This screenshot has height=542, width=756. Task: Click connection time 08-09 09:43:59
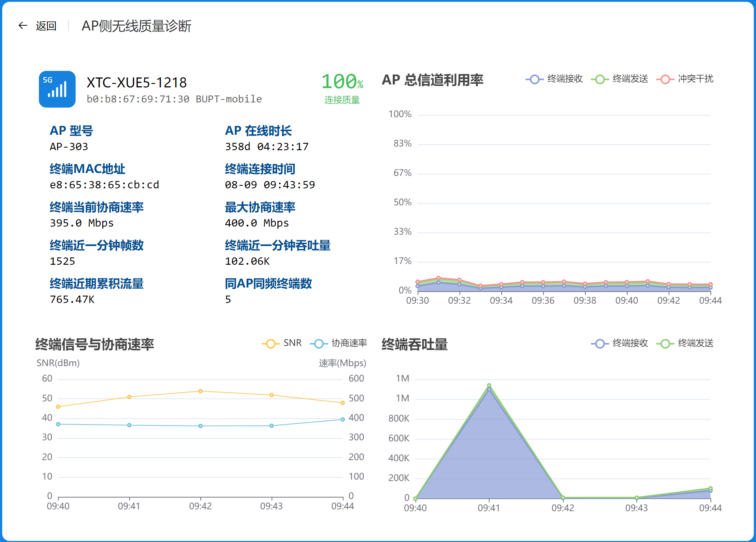coord(270,185)
